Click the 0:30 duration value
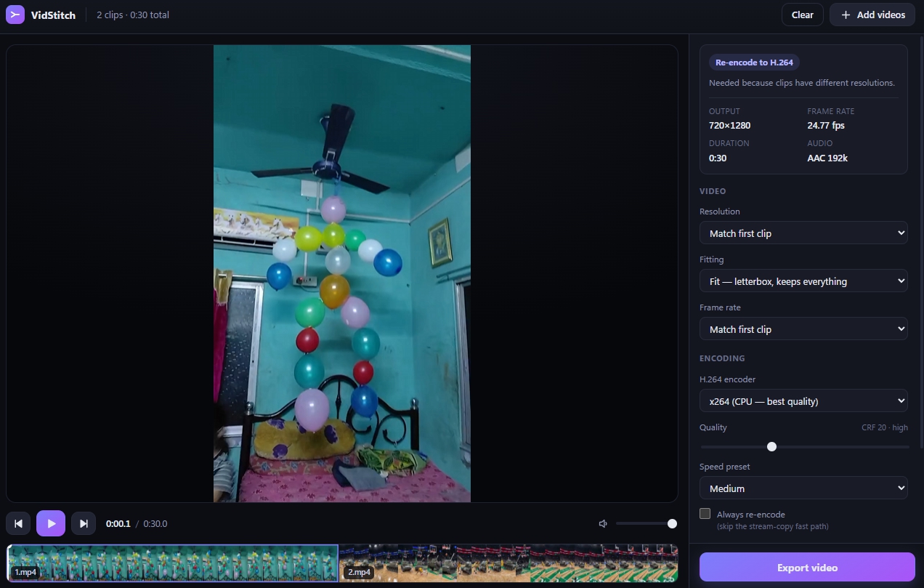This screenshot has width=924, height=588. [718, 158]
